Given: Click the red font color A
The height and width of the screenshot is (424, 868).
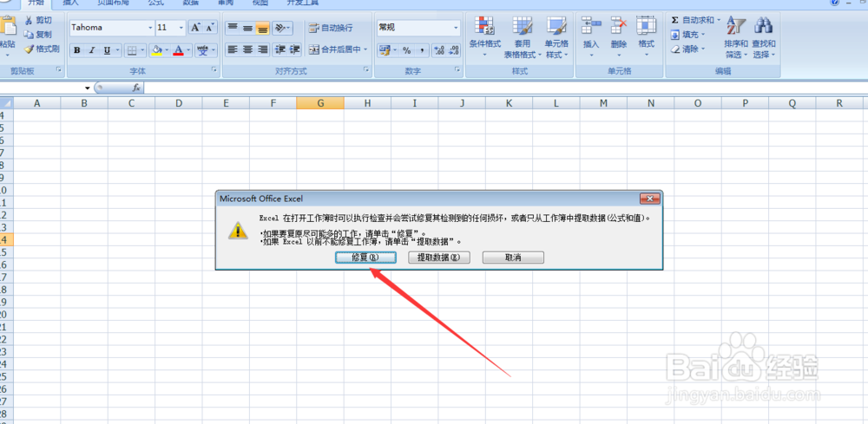Looking at the screenshot, I should [178, 50].
